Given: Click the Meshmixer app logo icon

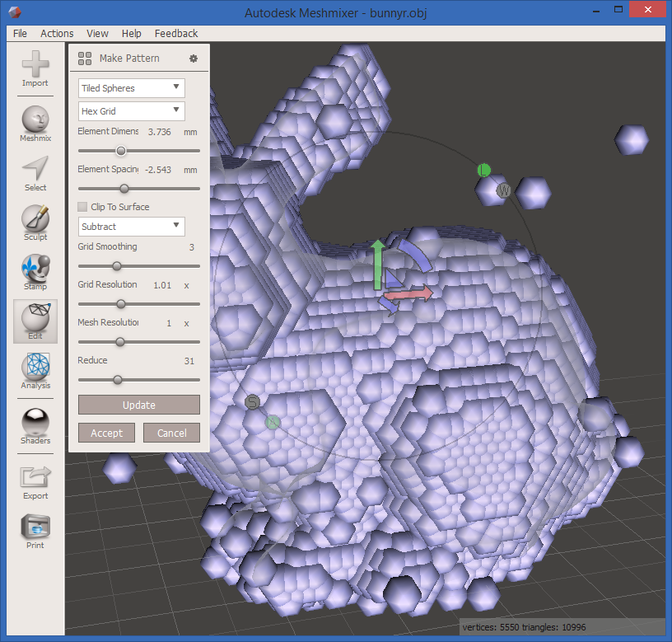Looking at the screenshot, I should click(x=15, y=12).
